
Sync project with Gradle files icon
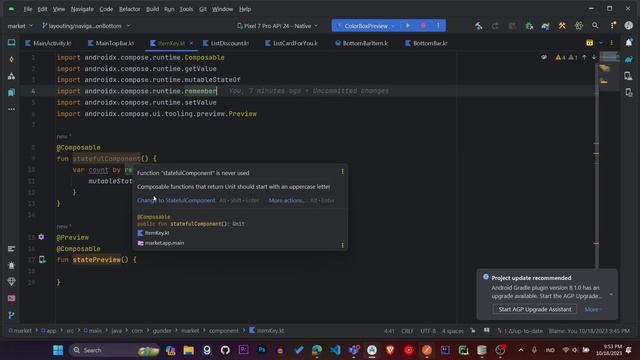[545, 26]
